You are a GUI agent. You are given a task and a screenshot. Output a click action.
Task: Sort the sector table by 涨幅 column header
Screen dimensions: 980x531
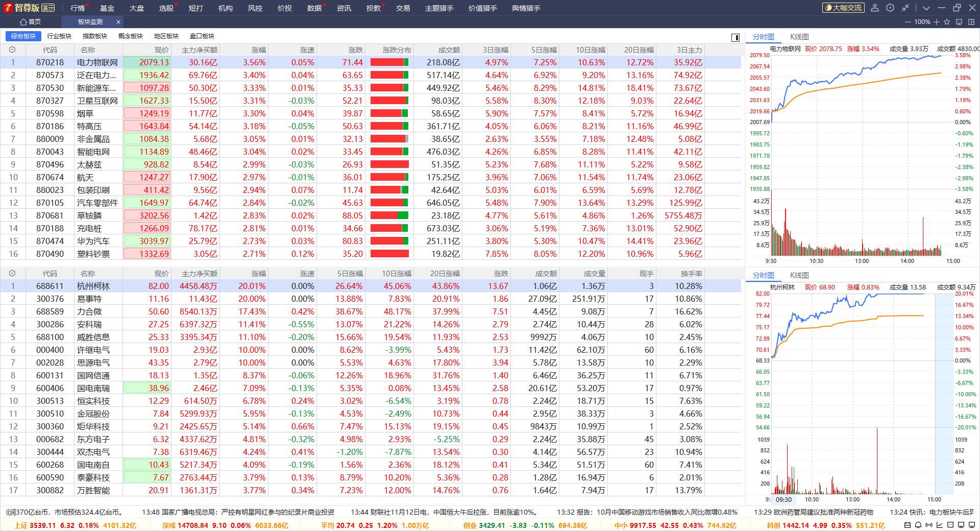tap(259, 50)
